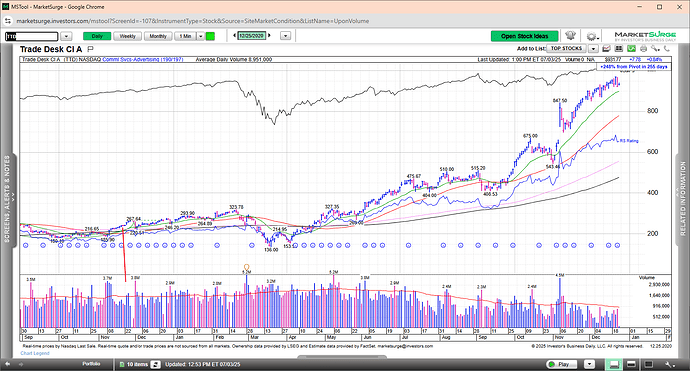
Task: Click the printer icon
Action: pyautogui.click(x=643, y=49)
